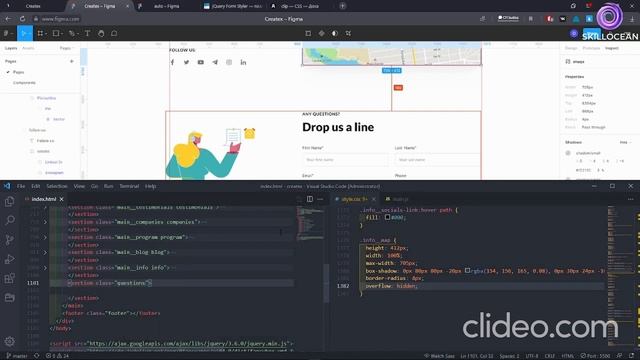Viewport: 640px width, 360px height.
Task: Click the Twitter icon on the Figma canvas
Action: point(186,62)
